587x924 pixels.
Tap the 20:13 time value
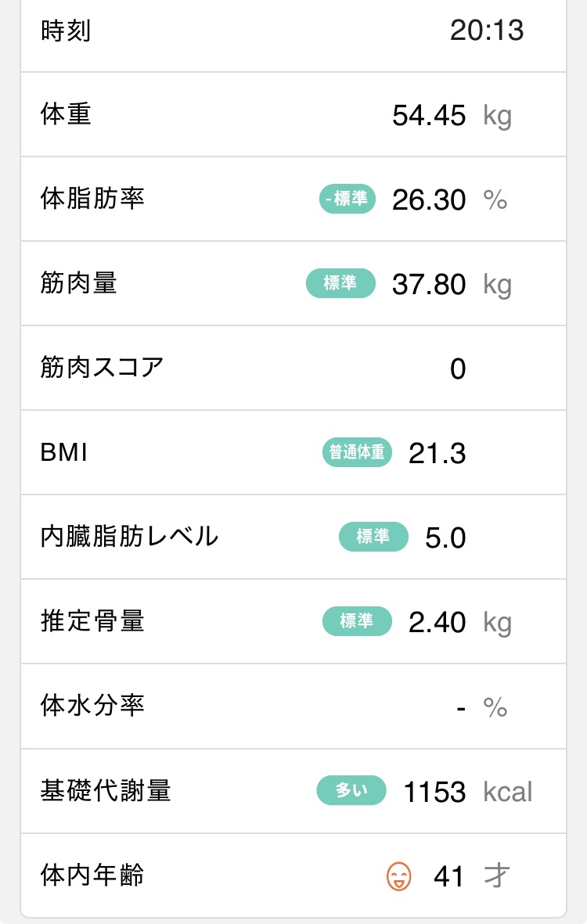pos(486,31)
